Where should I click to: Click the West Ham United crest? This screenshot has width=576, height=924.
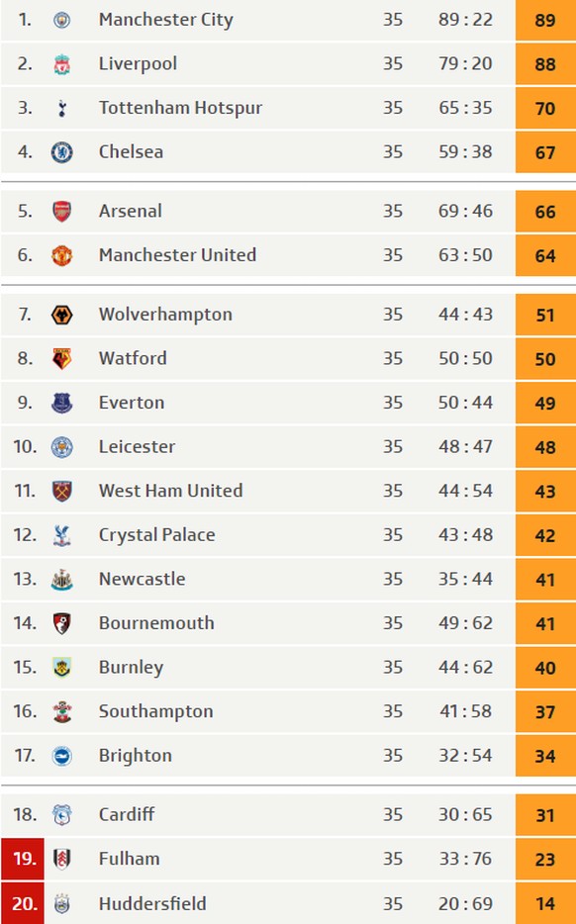tap(62, 492)
